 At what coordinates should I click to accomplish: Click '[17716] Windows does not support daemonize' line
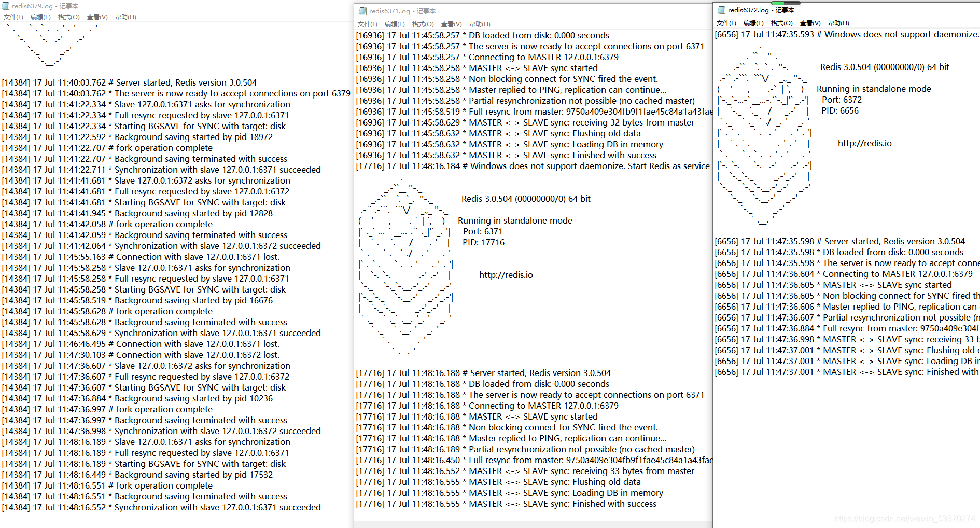pyautogui.click(x=533, y=166)
